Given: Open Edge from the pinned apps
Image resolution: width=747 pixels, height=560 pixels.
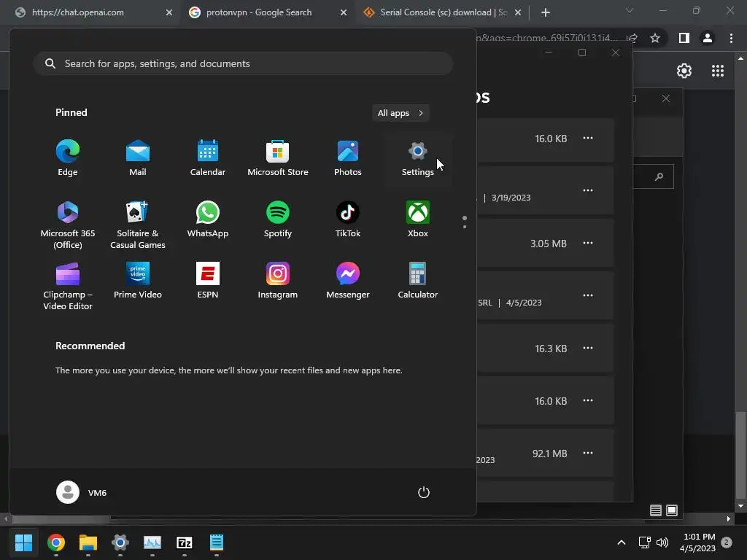Looking at the screenshot, I should 68,158.
